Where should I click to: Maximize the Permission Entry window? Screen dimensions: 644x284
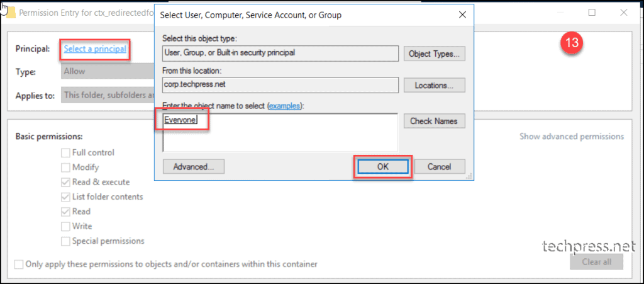click(x=592, y=13)
